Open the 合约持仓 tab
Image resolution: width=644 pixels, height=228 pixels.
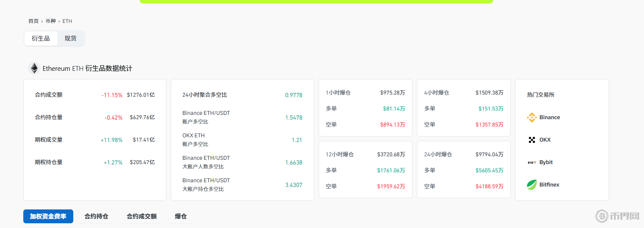(x=96, y=216)
